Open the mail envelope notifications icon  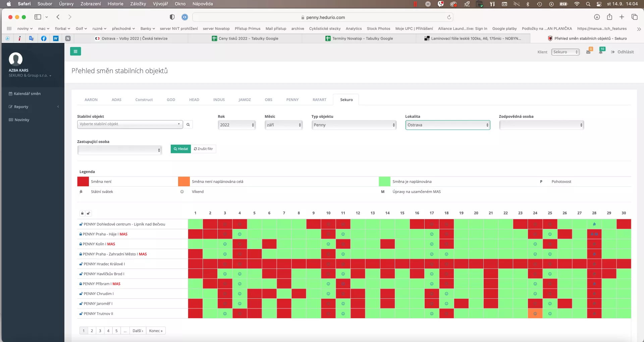[588, 52]
